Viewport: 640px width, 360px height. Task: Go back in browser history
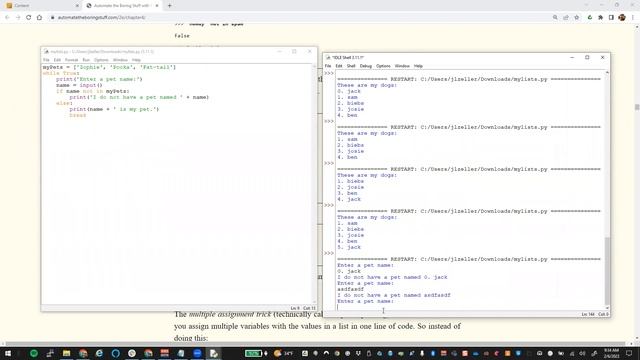[7, 18]
